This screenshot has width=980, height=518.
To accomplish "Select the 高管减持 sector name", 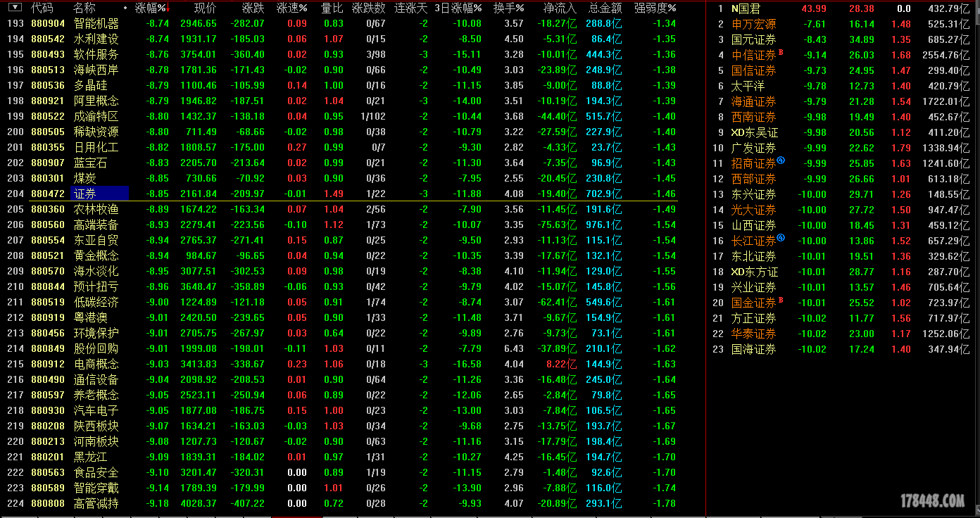I will pos(96,503).
